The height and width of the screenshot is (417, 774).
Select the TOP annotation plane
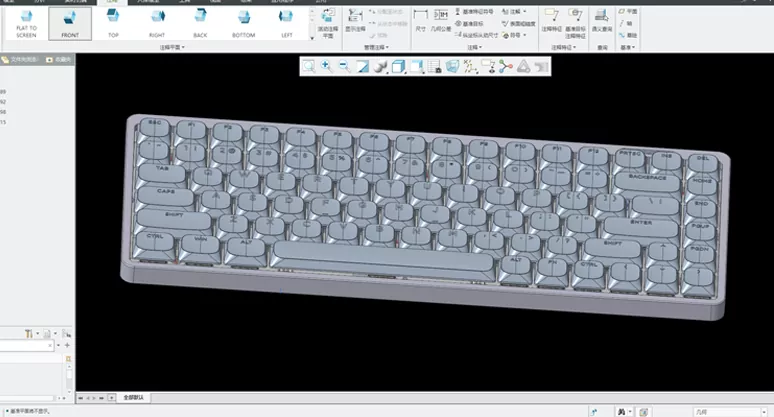113,24
